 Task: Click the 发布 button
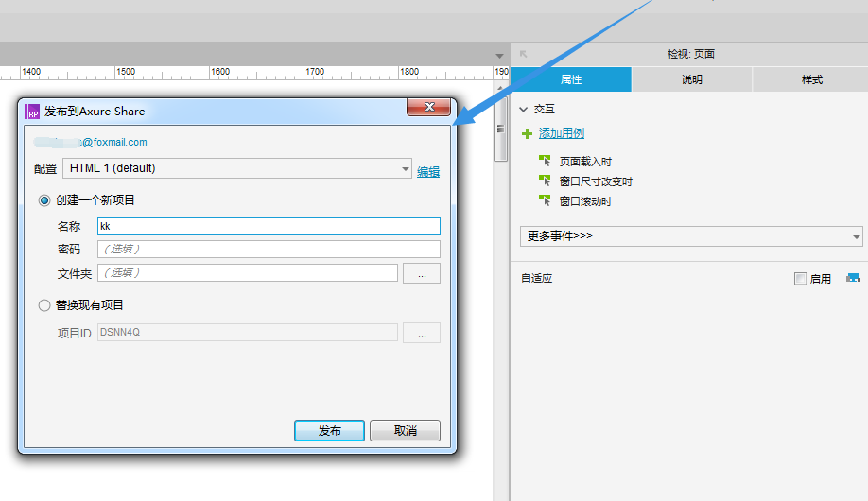coord(329,431)
